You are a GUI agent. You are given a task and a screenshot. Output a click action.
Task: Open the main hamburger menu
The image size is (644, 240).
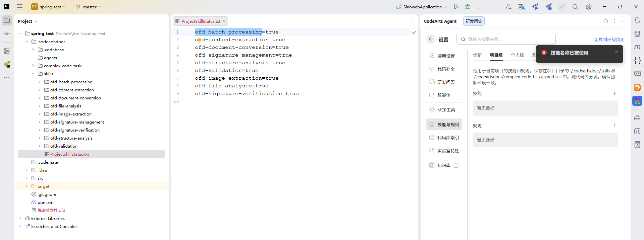click(x=20, y=7)
